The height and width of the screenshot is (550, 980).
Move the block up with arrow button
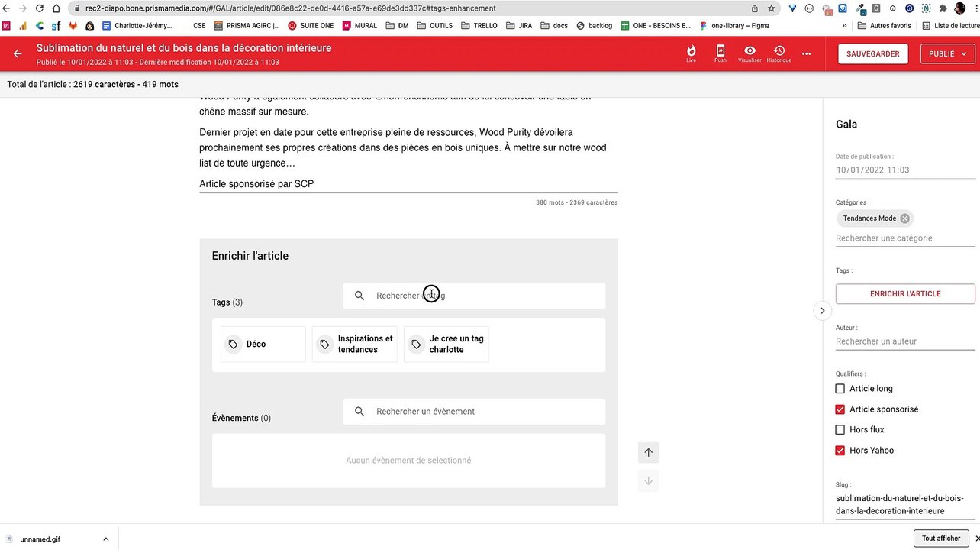[x=648, y=452]
